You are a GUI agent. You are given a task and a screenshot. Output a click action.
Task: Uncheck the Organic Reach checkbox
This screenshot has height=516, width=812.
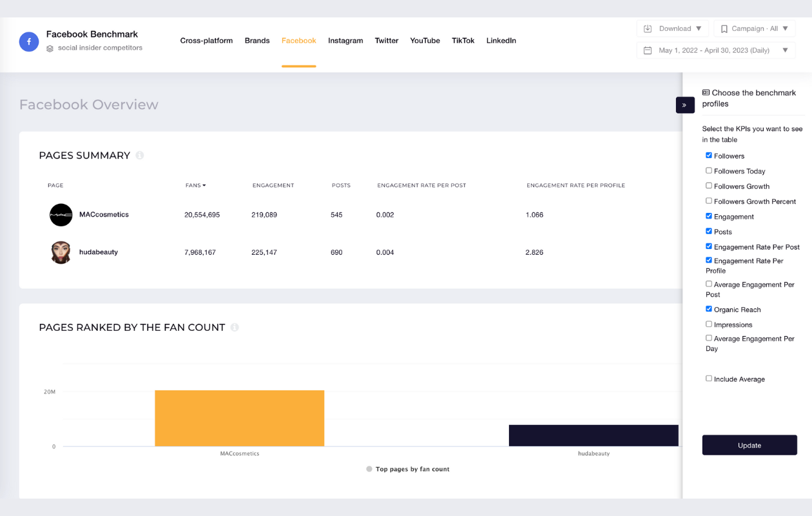pos(709,309)
